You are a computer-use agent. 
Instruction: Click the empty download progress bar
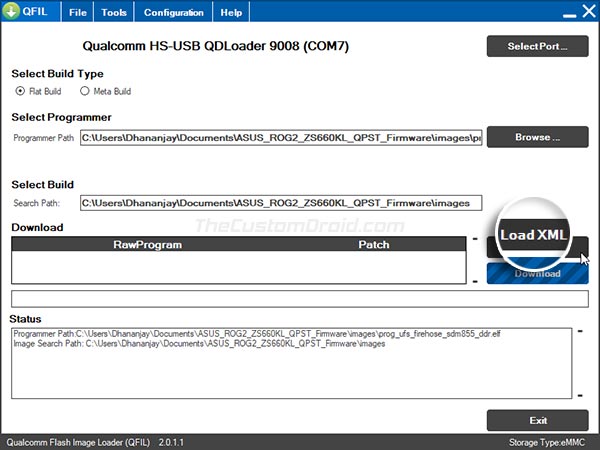tap(300, 299)
